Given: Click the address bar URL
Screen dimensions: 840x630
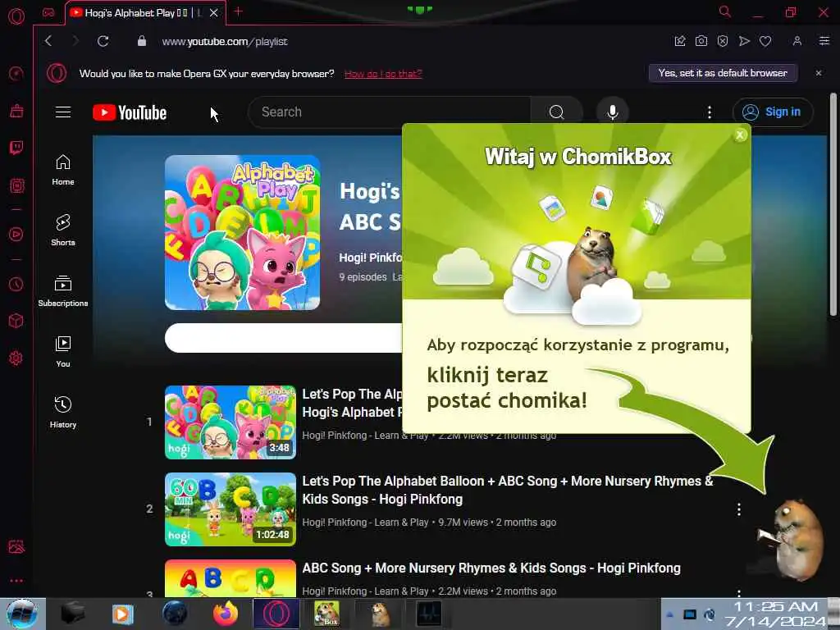Looking at the screenshot, I should 225,41.
